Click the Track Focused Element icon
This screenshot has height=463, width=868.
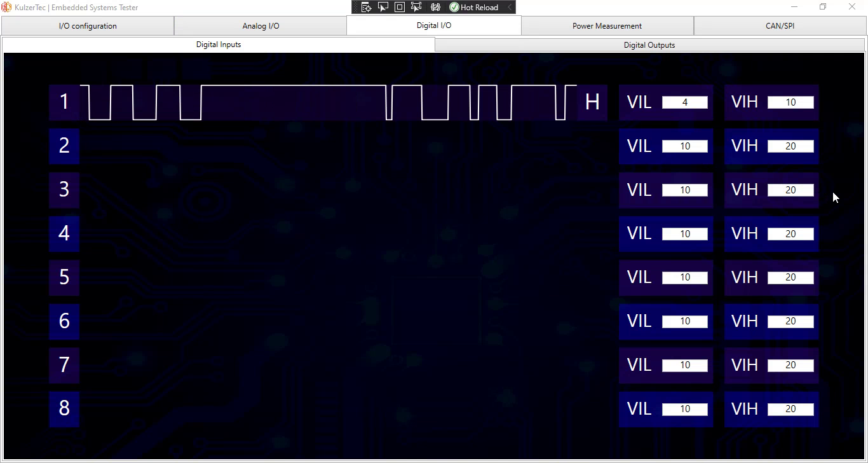coord(417,7)
